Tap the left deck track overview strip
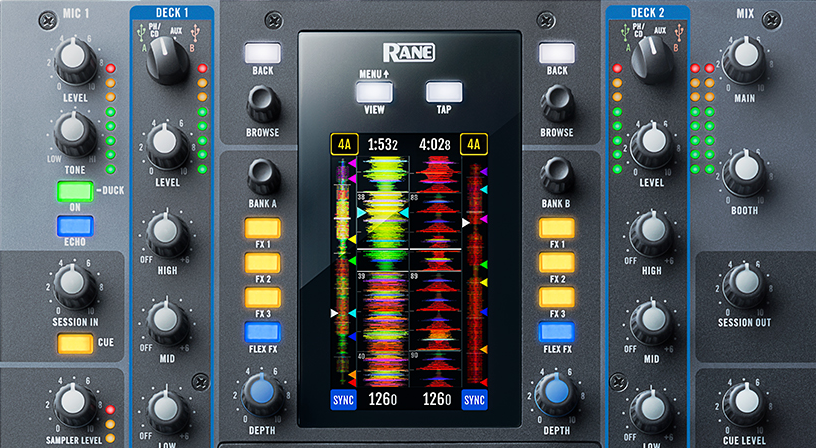The image size is (816, 448). point(343,272)
